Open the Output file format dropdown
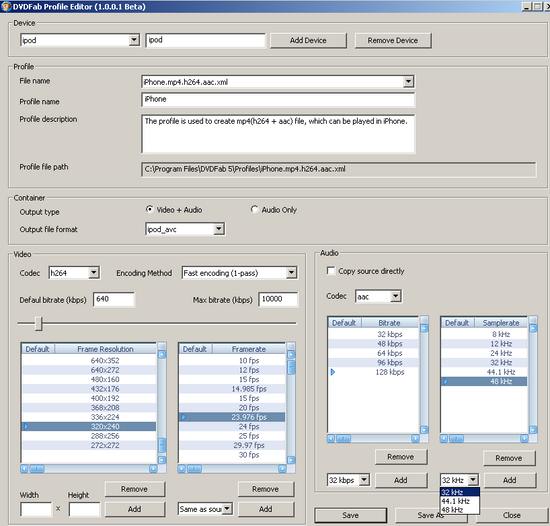The width and height of the screenshot is (550, 526). point(219,229)
